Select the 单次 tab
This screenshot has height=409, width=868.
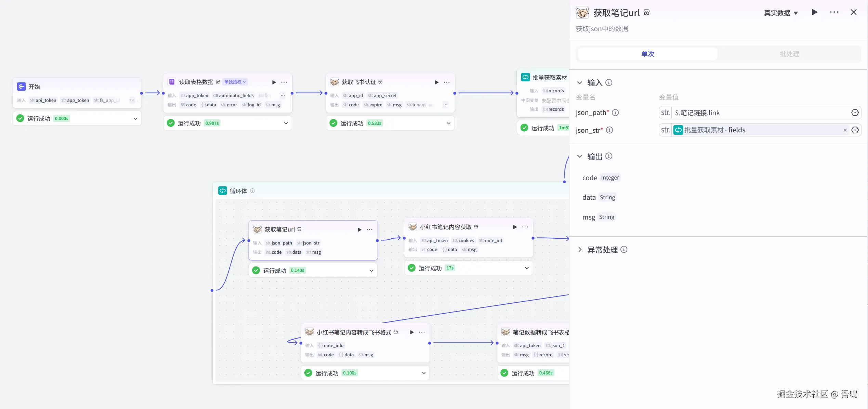pyautogui.click(x=647, y=54)
